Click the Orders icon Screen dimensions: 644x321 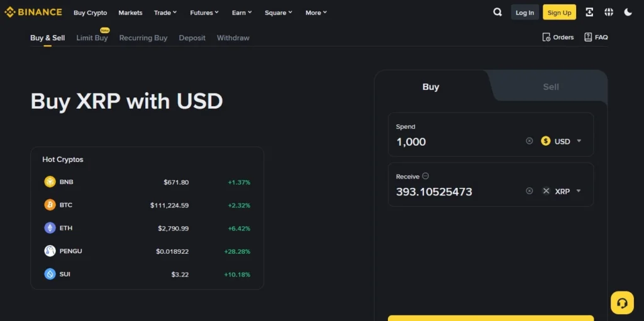pos(547,37)
